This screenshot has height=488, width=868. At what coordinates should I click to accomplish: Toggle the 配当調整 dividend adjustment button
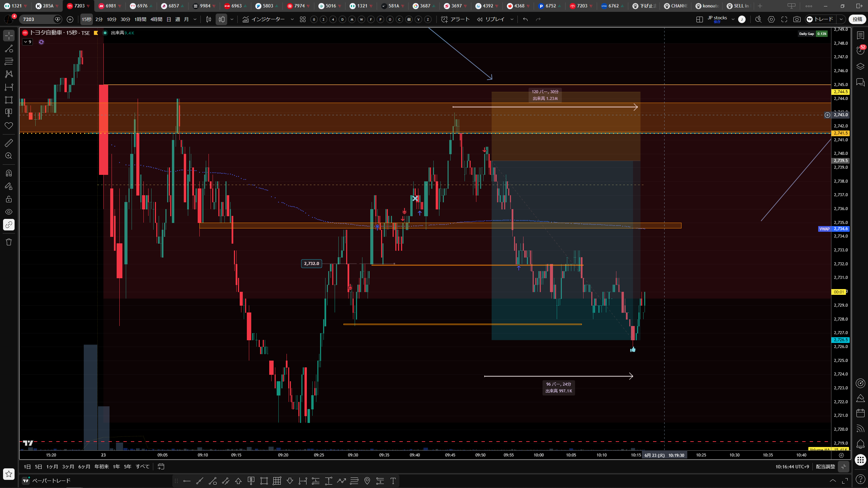pos(825,467)
